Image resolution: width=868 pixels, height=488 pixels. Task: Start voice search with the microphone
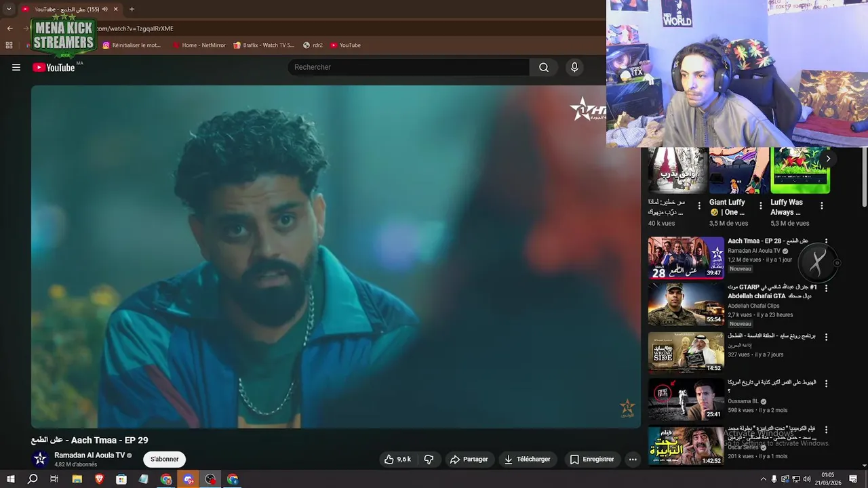574,67
